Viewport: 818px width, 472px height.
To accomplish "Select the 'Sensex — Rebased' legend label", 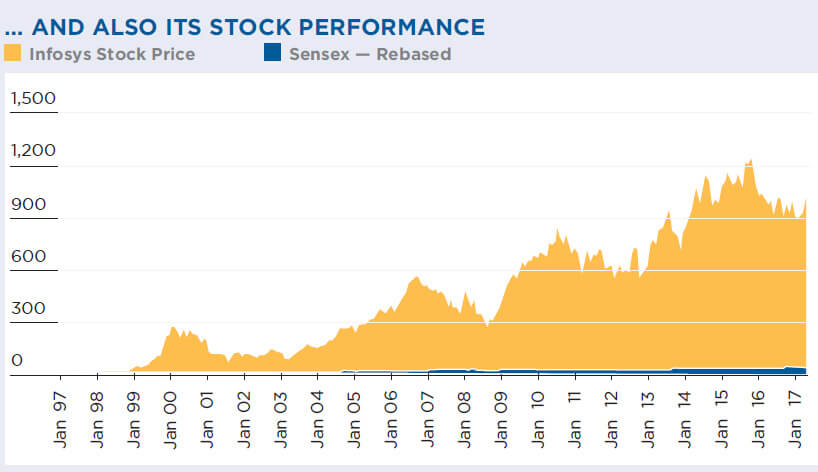I will pyautogui.click(x=369, y=54).
